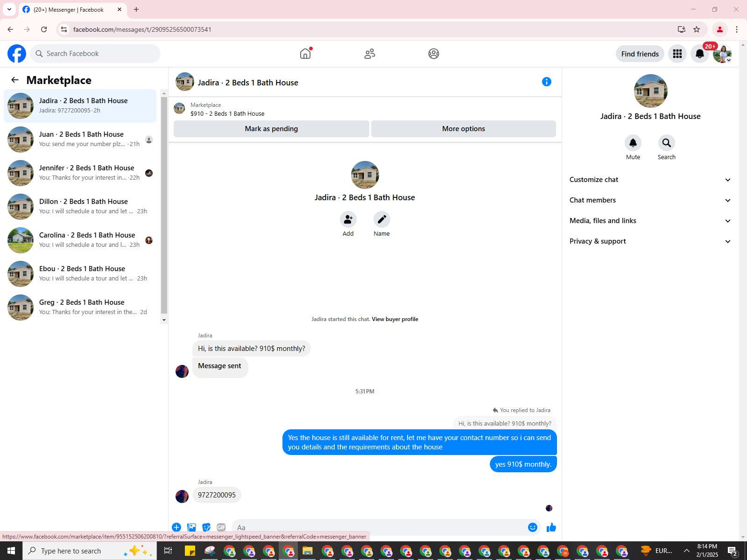Screen dimensions: 747x560
Task: Open Juan's 2 Beds 1 Bath House chat
Action: 80,140
